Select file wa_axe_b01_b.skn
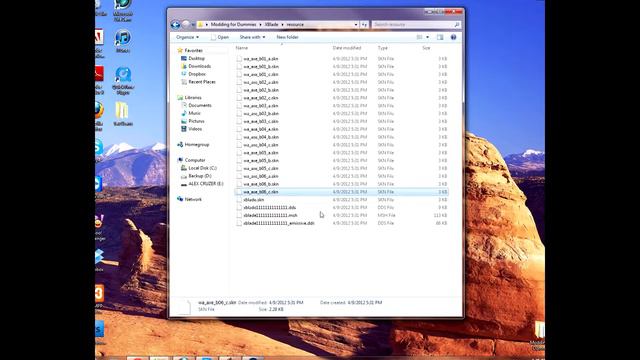Viewport: 640px width, 360px height. 261,67
